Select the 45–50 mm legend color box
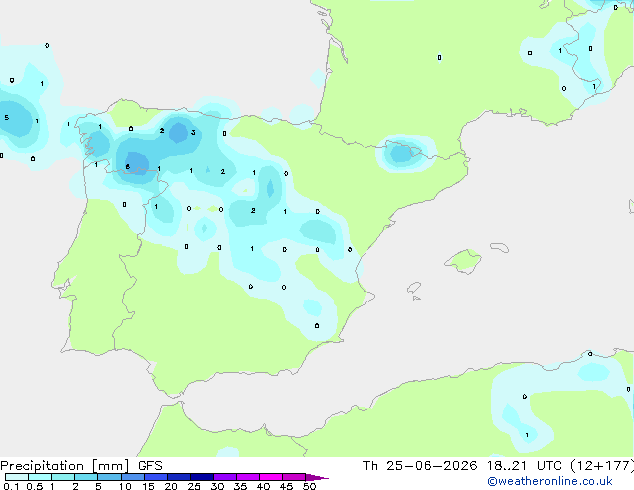634x490 pixels. (294, 477)
